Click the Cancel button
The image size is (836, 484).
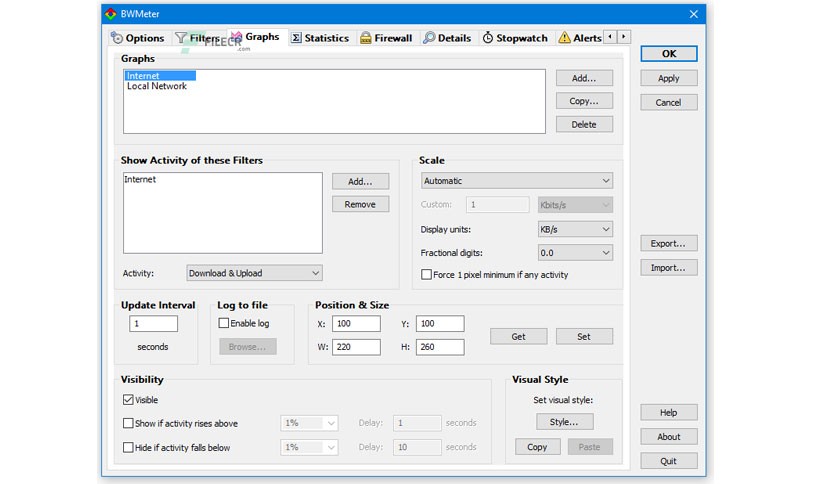(669, 102)
